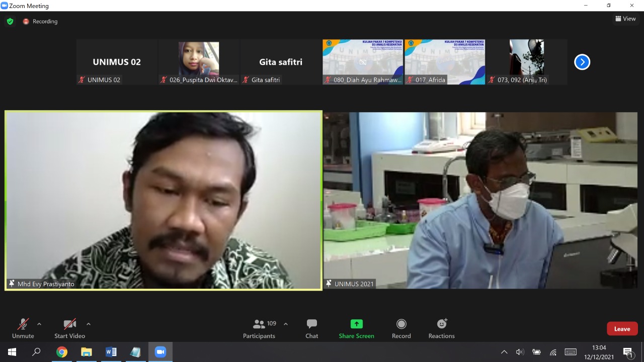Click muted mic icon on 073, 092 tile
Image resolution: width=644 pixels, height=362 pixels.
(492, 80)
